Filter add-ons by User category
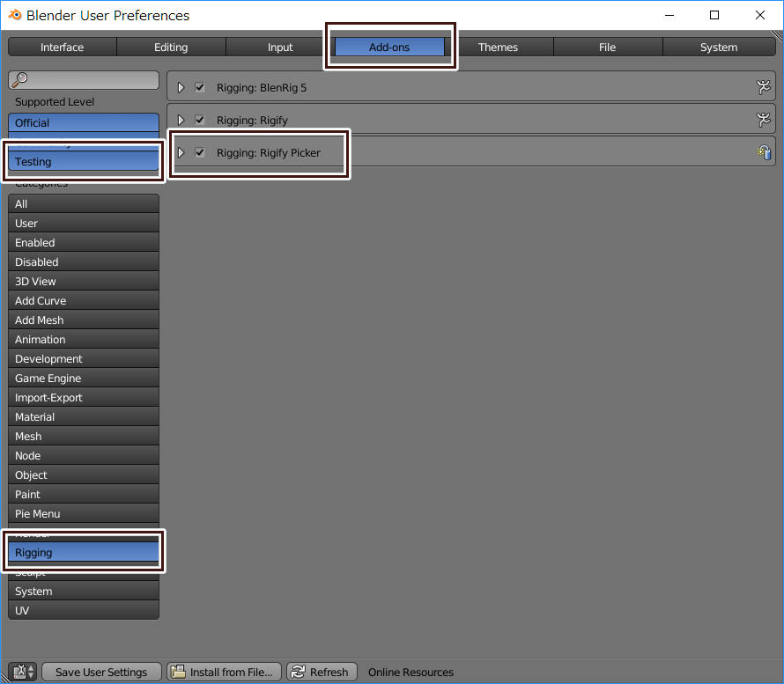The width and height of the screenshot is (784, 684). click(84, 224)
